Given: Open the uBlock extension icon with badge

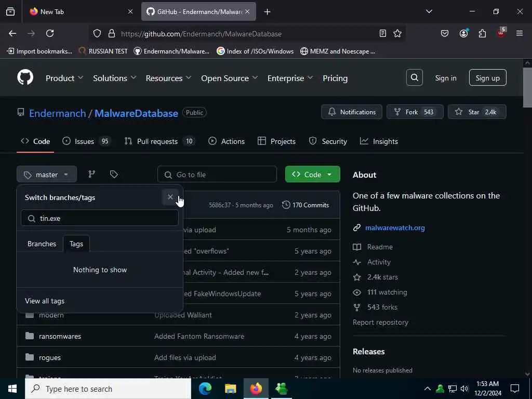Looking at the screenshot, I should pyautogui.click(x=501, y=33).
